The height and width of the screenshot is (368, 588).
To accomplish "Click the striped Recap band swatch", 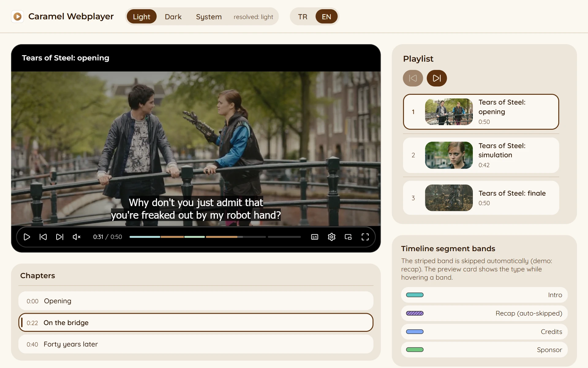I will 415,313.
